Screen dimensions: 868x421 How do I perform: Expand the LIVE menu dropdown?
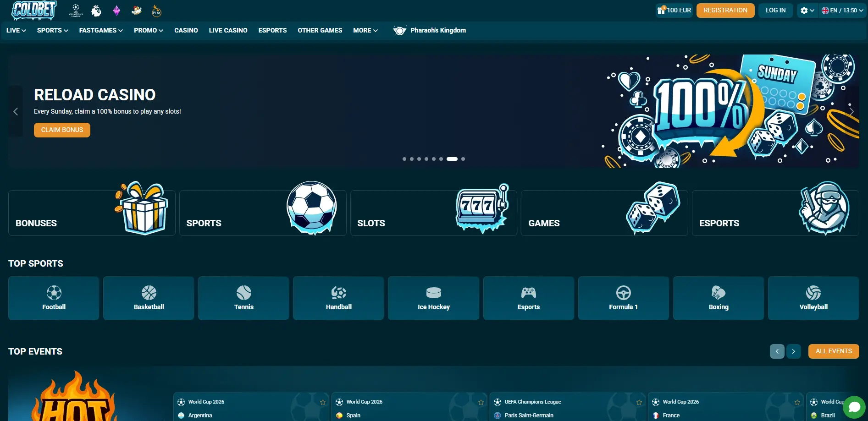coord(16,30)
